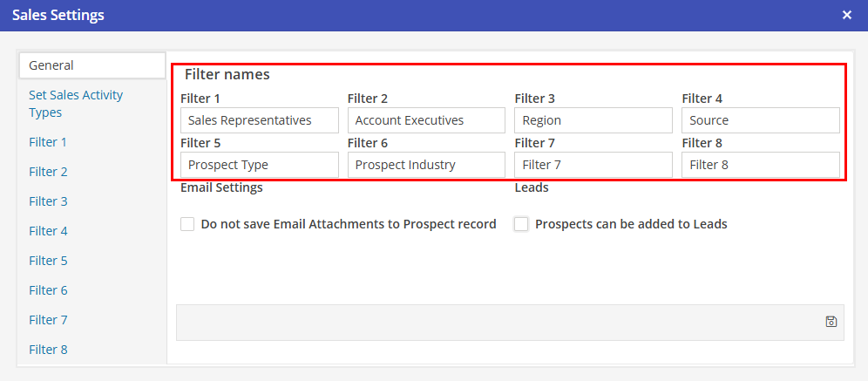Select the General tab
The image size is (868, 381).
(x=92, y=65)
